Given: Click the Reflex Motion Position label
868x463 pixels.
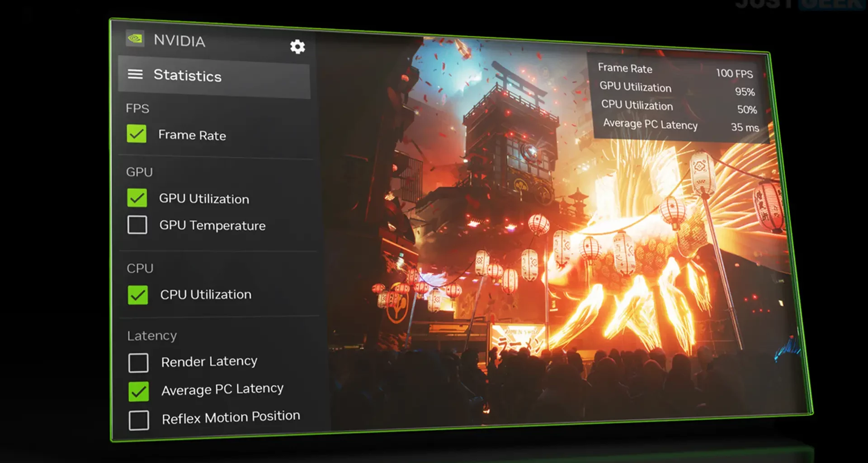Looking at the screenshot, I should point(231,417).
